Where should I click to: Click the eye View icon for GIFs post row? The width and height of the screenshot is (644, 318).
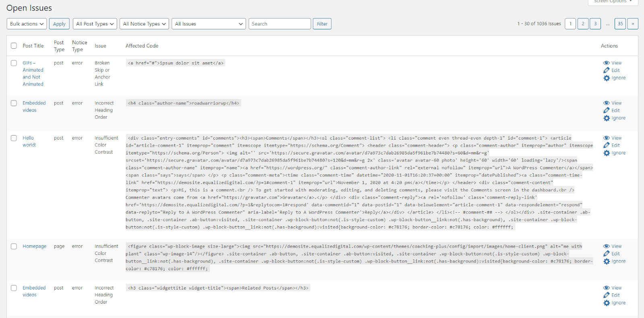[606, 63]
